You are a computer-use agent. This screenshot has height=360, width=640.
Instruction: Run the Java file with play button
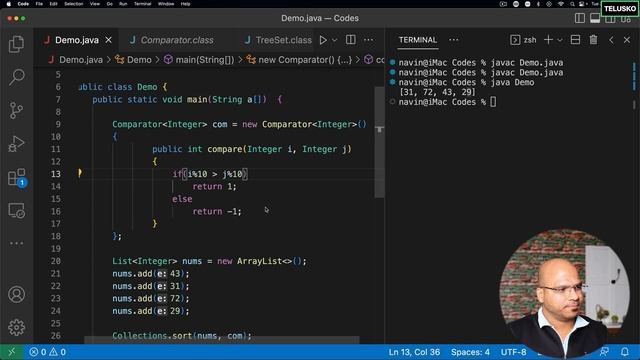click(323, 40)
